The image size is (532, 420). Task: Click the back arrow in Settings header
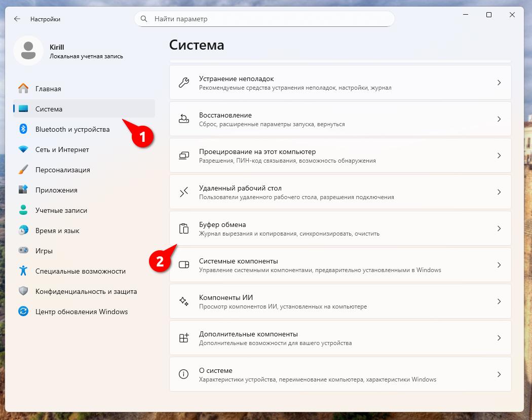[17, 19]
